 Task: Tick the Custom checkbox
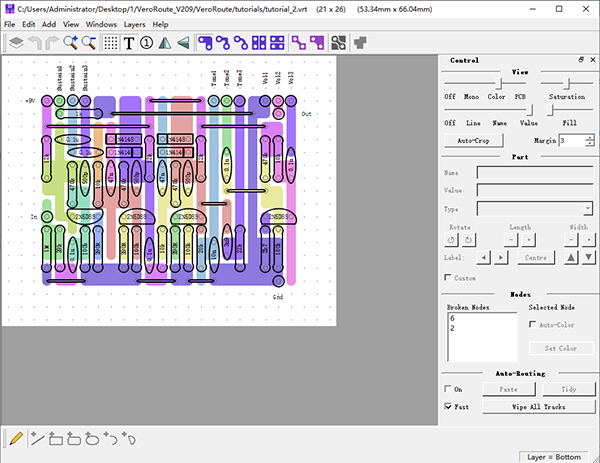[x=448, y=277]
